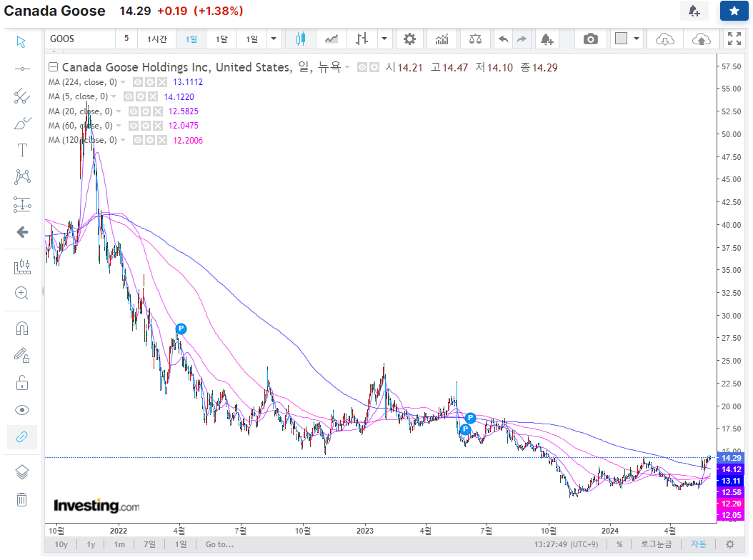Expand the chart style dropdown arrow
The image size is (753, 560).
coord(384,39)
